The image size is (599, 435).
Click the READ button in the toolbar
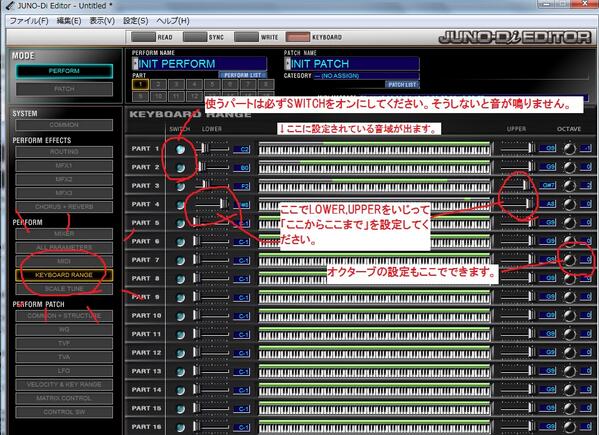pos(143,37)
